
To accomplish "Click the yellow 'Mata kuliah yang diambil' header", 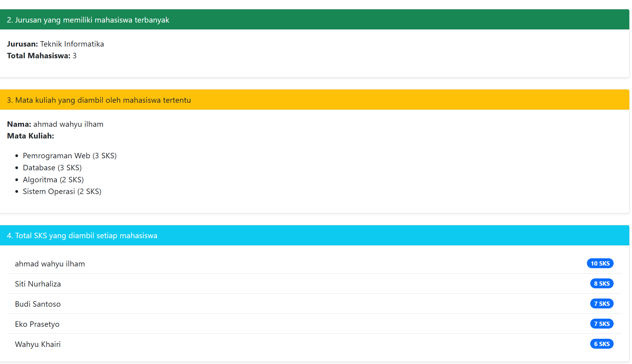I will pos(99,100).
